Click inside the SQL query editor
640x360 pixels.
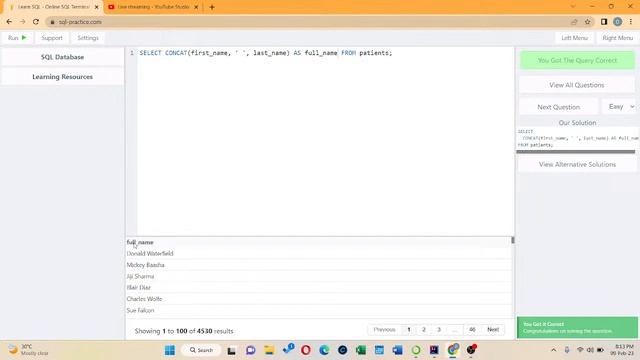[325, 141]
